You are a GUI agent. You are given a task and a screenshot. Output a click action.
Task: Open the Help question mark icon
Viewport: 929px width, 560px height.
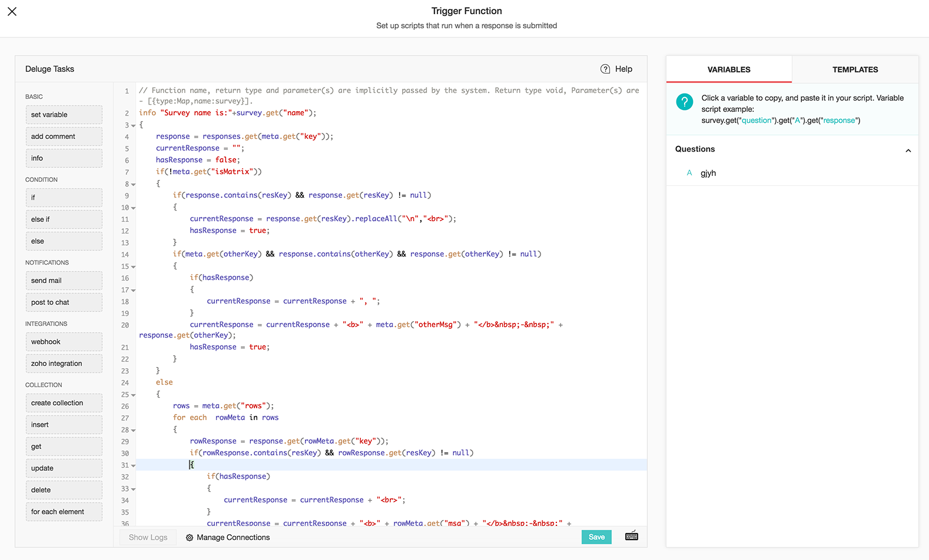[605, 69]
